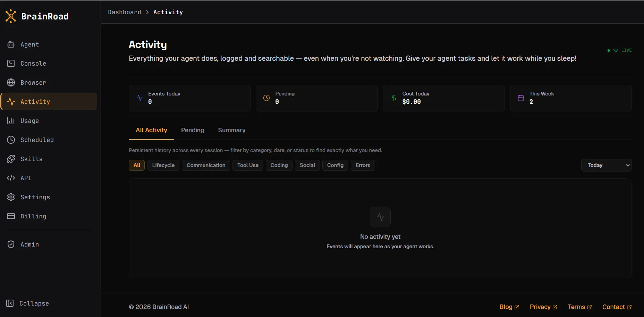This screenshot has width=644, height=317.
Task: Open Console via its terminal icon
Action: (11, 64)
